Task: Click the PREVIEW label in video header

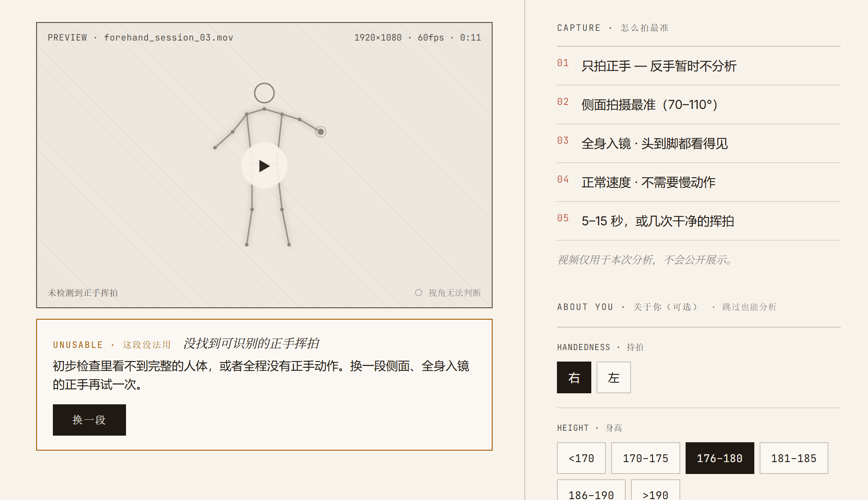Action: (x=67, y=37)
